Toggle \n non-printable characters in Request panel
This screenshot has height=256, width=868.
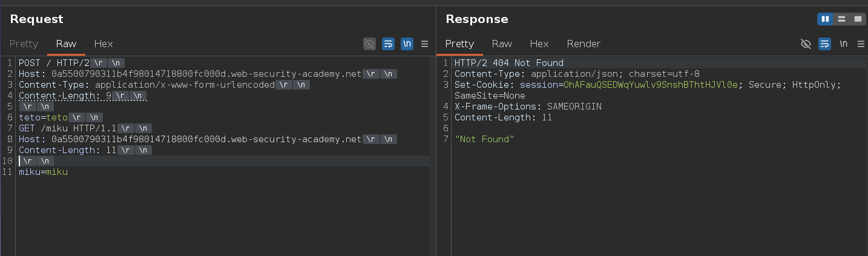(407, 44)
